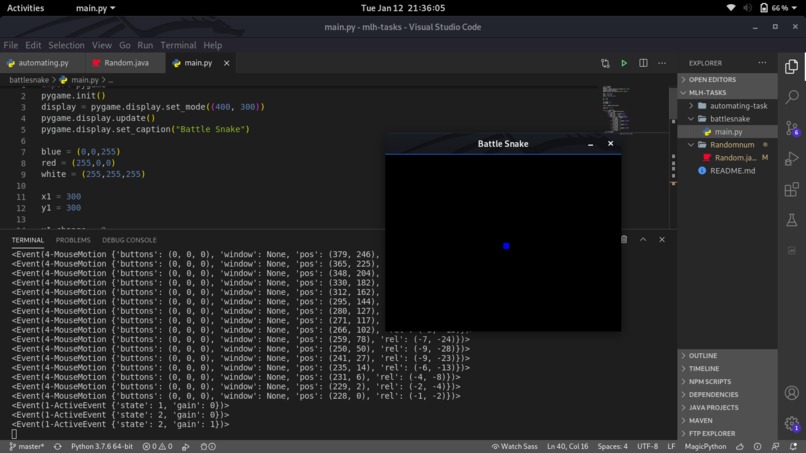Synchronize changes from the status bar
806x453 pixels.
[58, 446]
